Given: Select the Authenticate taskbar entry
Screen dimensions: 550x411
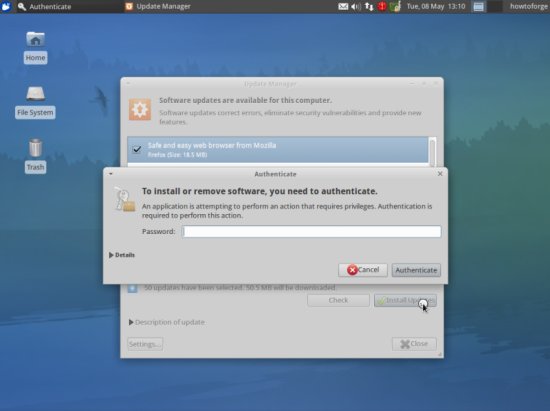Looking at the screenshot, I should [x=45, y=6].
